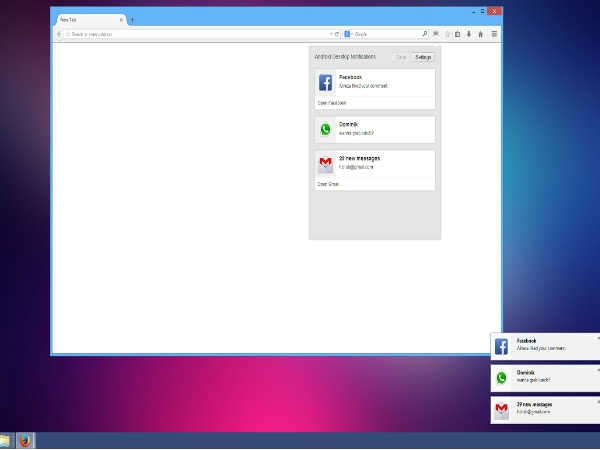Expand the address bar history dropdown arrow
Viewport: 600px width, 450px height.
(x=331, y=34)
